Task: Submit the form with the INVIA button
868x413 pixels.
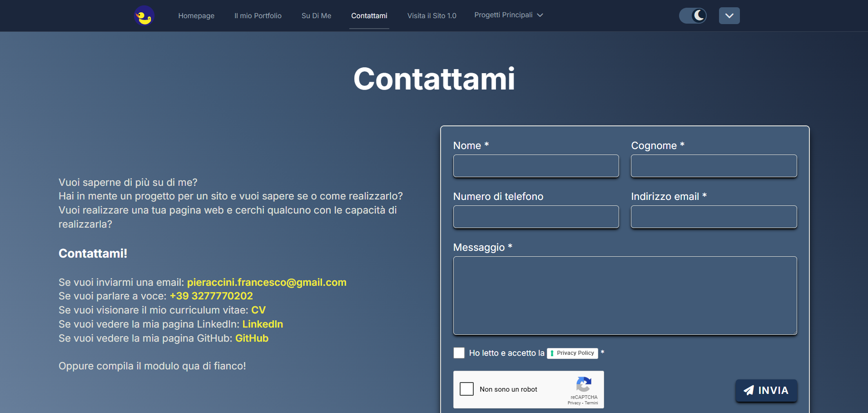Action: point(766,390)
